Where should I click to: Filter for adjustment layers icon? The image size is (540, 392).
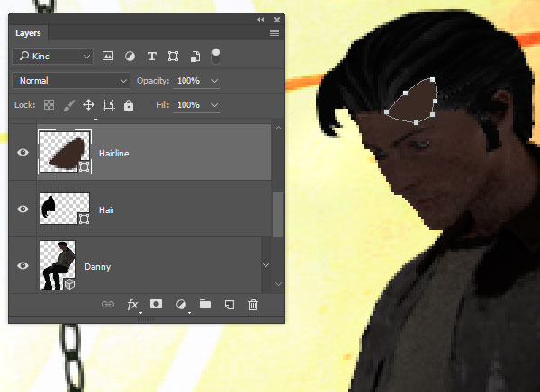pos(130,56)
